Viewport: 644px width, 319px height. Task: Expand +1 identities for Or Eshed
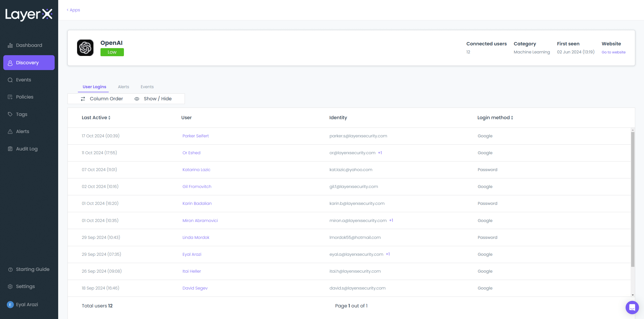click(380, 153)
